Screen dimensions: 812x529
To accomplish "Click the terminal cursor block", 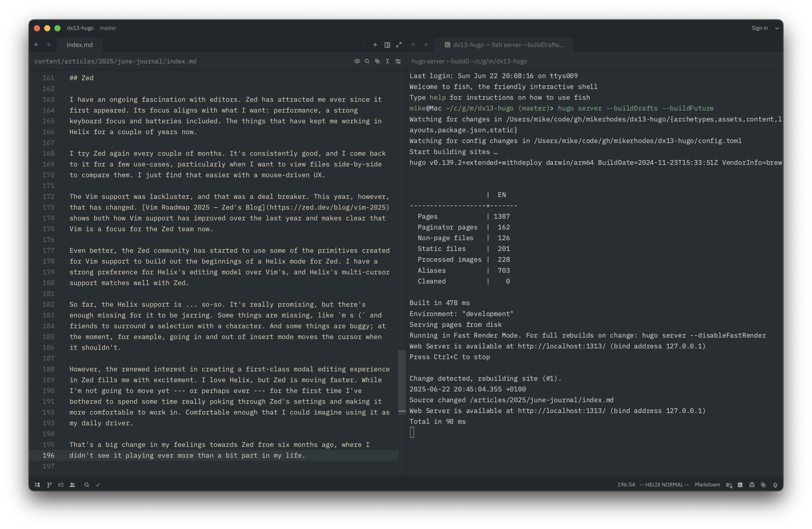I will tap(412, 432).
